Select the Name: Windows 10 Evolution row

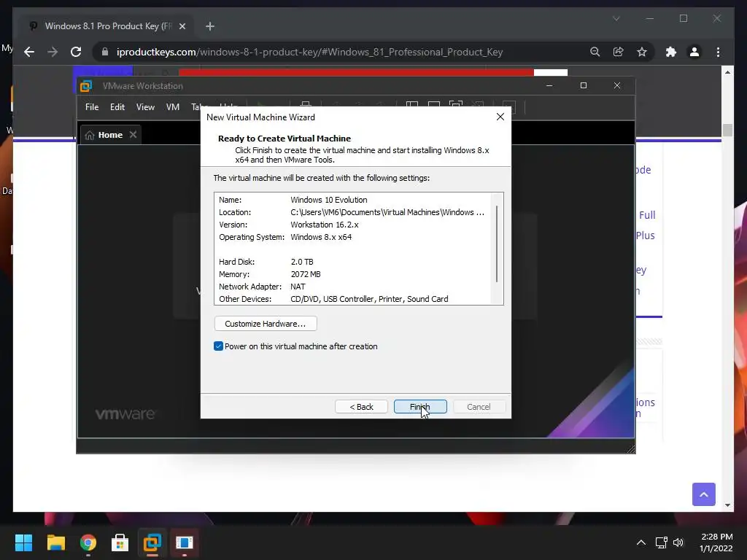pos(352,200)
